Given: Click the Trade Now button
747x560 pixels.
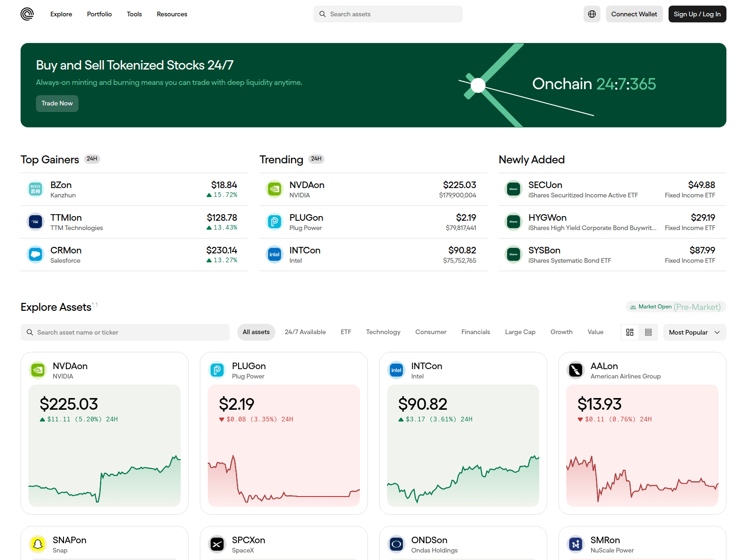Looking at the screenshot, I should (57, 104).
